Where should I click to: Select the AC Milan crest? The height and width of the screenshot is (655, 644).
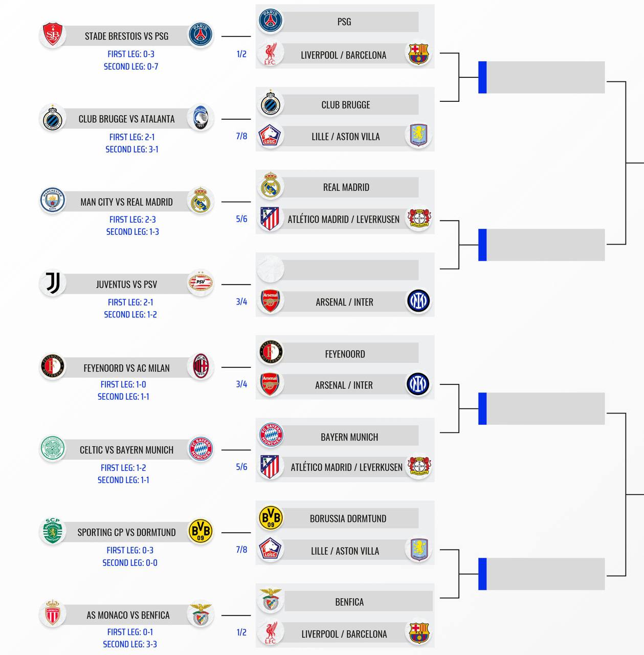coord(200,366)
